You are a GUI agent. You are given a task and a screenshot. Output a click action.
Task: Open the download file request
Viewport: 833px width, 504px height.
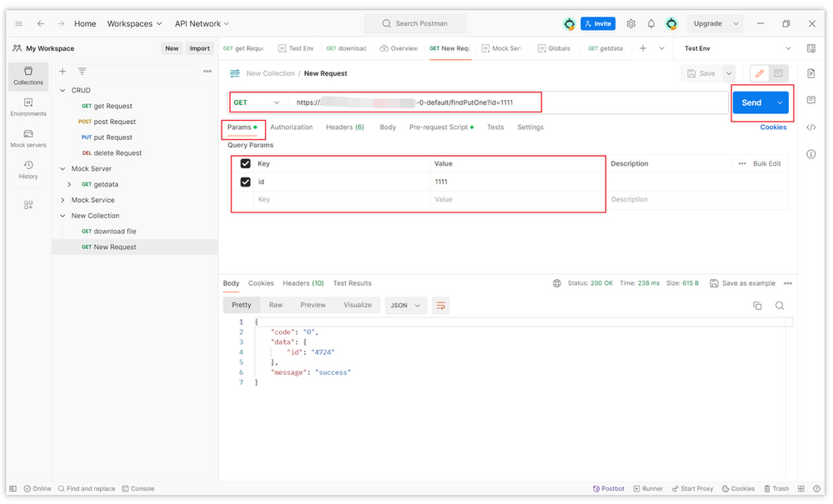tap(115, 232)
